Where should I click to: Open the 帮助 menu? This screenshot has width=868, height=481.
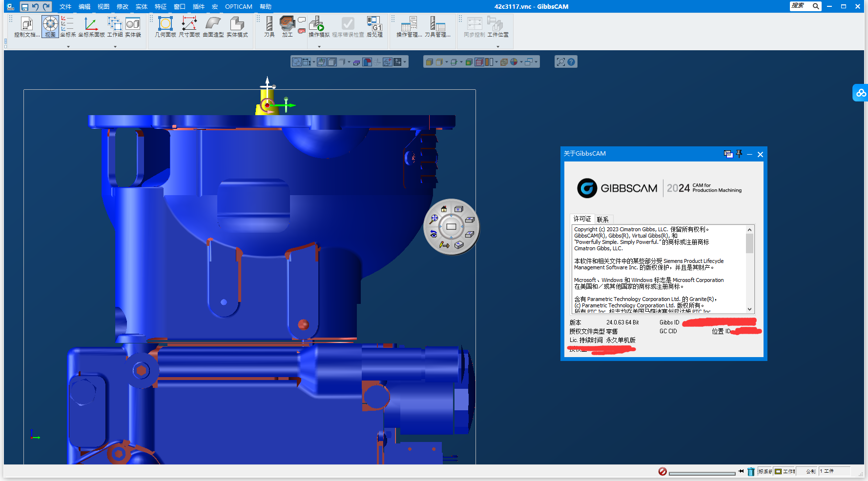tap(266, 6)
